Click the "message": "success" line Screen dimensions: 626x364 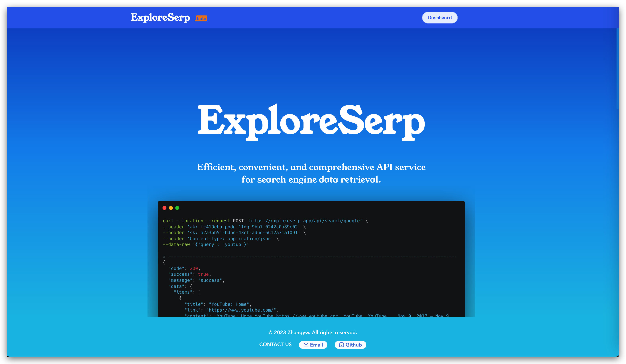coord(196,280)
